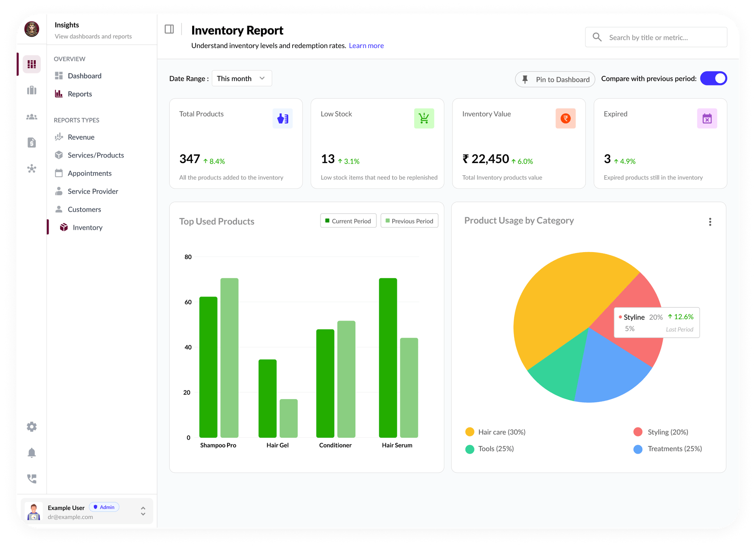Select the briefcase icon in sidebar
Viewport: 756px width, 548px height.
(x=31, y=90)
